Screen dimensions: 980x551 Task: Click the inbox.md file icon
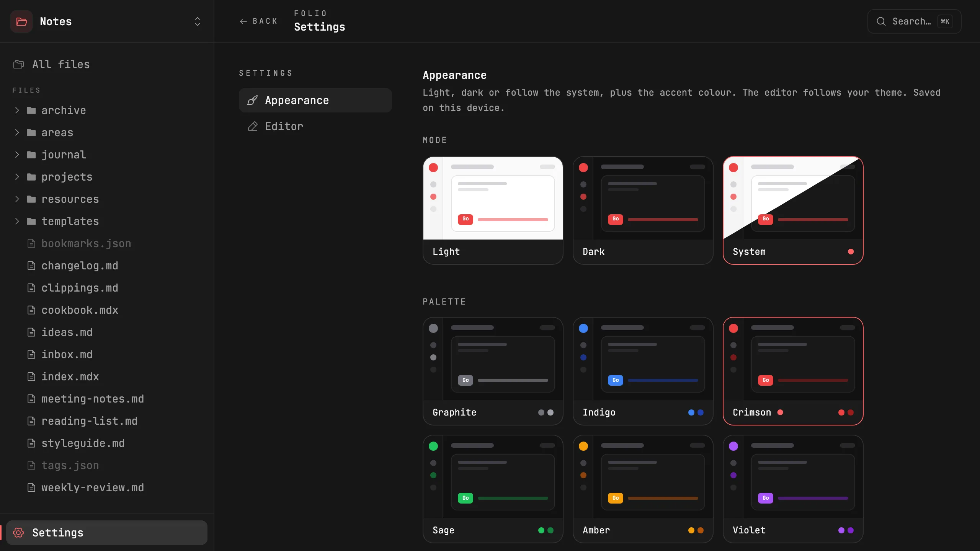coord(31,354)
